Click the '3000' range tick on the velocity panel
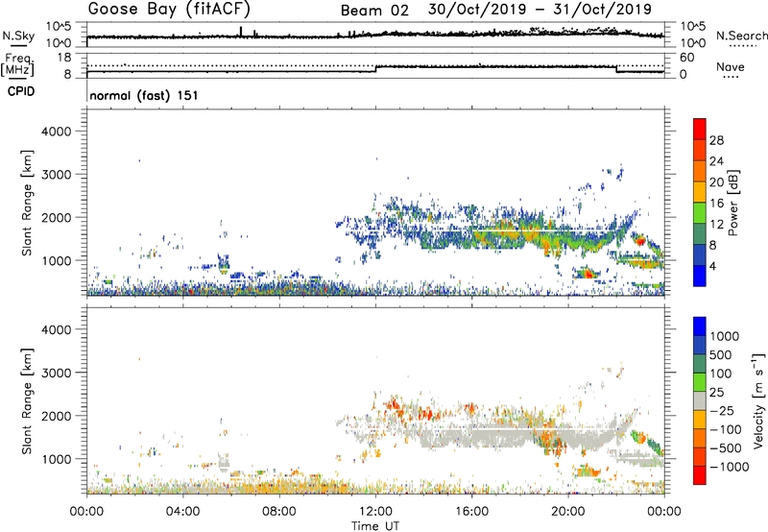This screenshot has height=532, width=768. pos(57,373)
